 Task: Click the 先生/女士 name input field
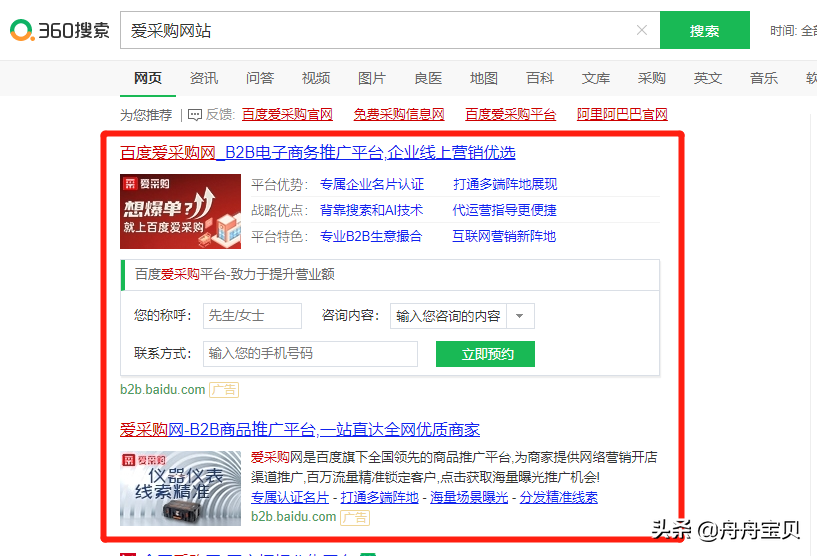pyautogui.click(x=252, y=316)
